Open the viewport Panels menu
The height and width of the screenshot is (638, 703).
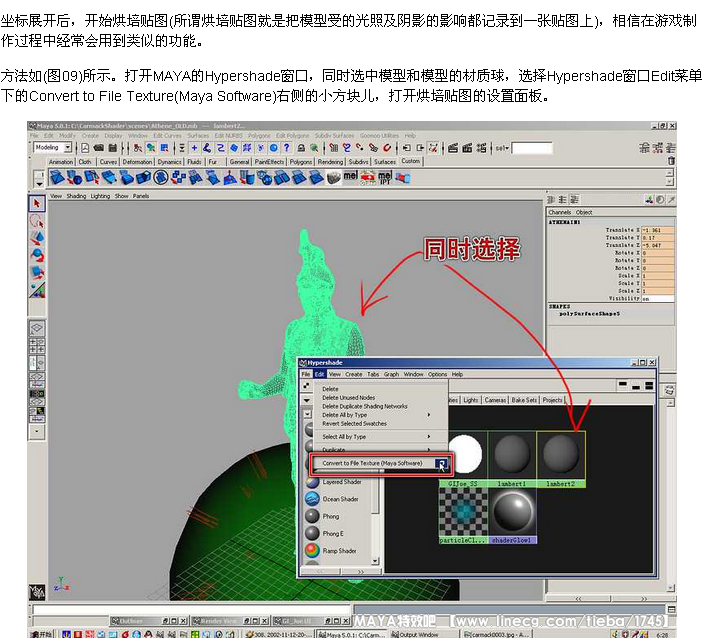coord(141,196)
